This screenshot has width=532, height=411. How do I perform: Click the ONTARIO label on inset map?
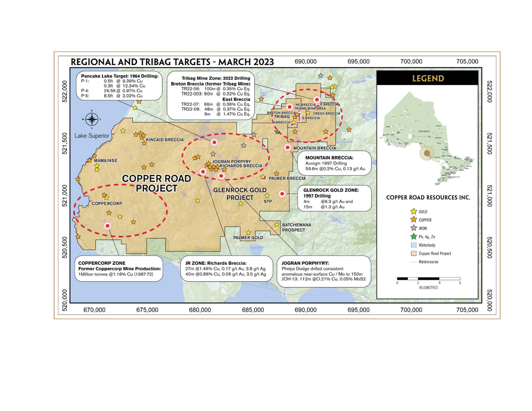(x=424, y=131)
